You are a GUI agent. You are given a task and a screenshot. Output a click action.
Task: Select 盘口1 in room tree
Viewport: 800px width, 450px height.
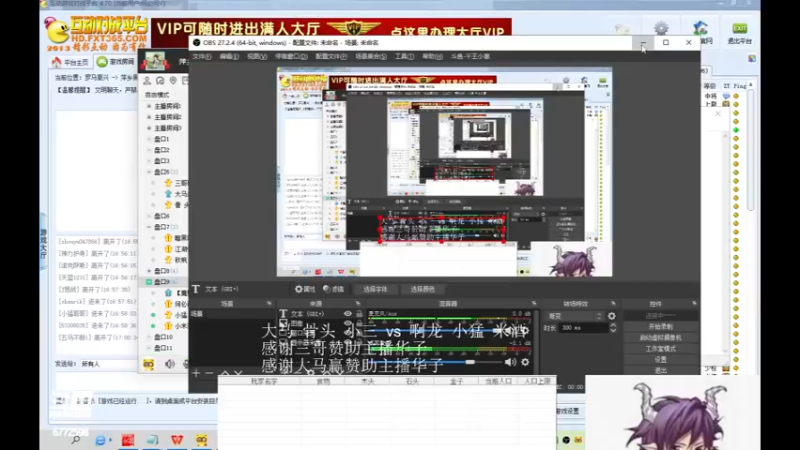pos(161,139)
